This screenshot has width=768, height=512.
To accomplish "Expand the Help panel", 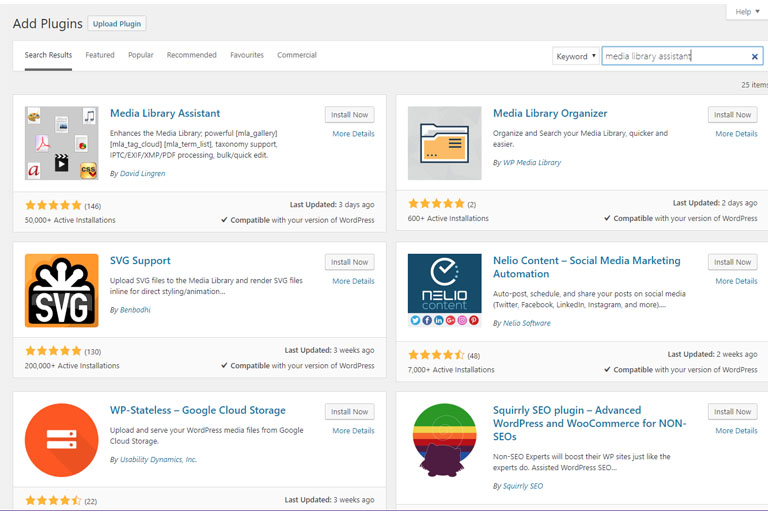I will [x=747, y=12].
